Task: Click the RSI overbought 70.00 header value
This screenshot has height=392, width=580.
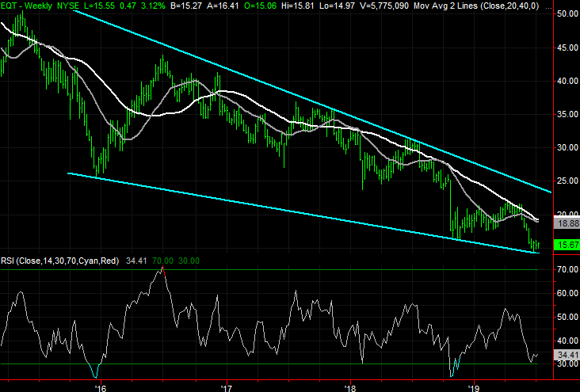Action: tap(162, 261)
